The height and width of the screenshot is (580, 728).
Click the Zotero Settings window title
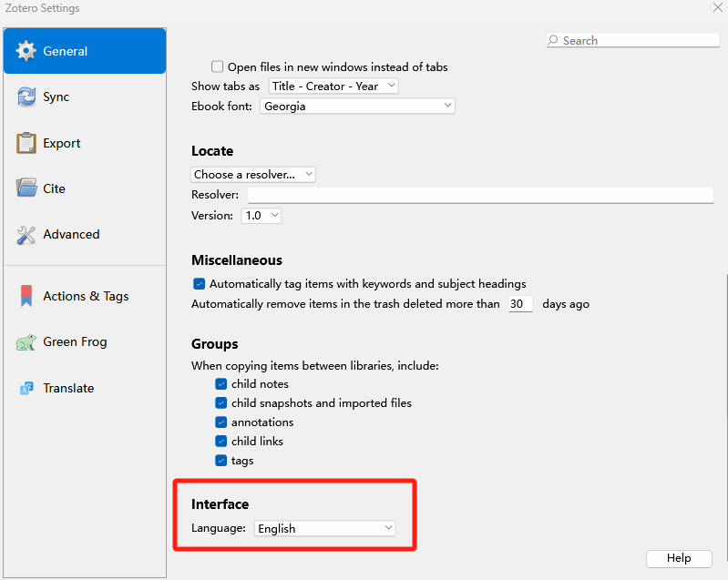pos(42,8)
